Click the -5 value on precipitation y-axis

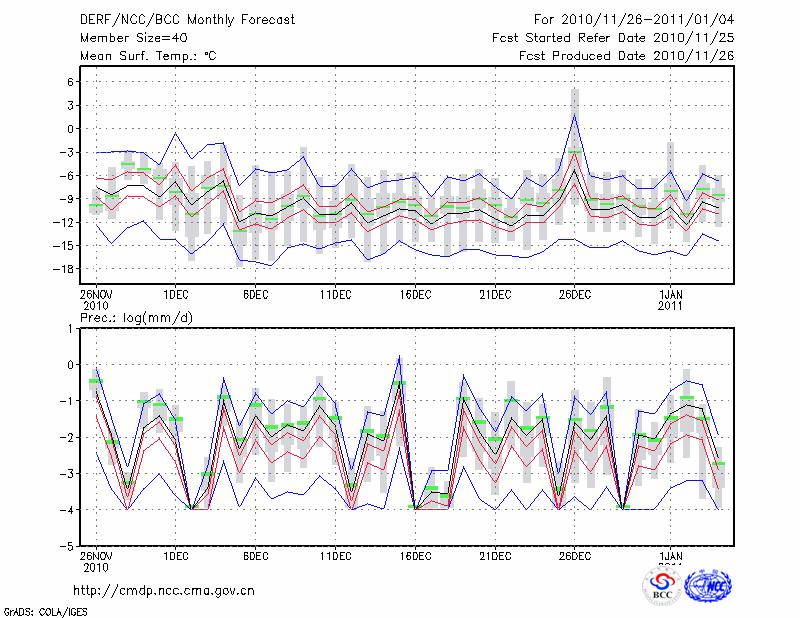tap(71, 547)
